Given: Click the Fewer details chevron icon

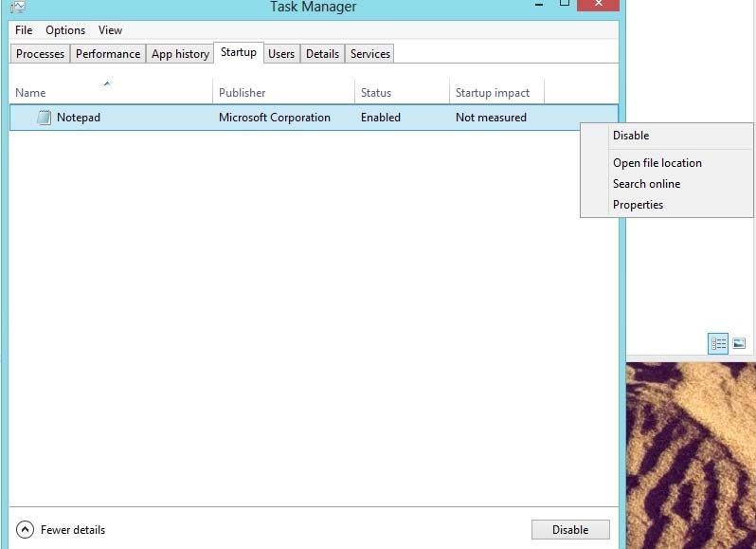Looking at the screenshot, I should pos(25,530).
